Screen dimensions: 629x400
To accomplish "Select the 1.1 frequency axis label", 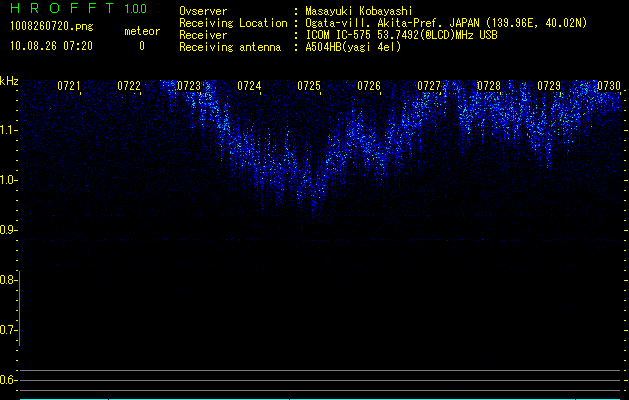I will 9,129.
